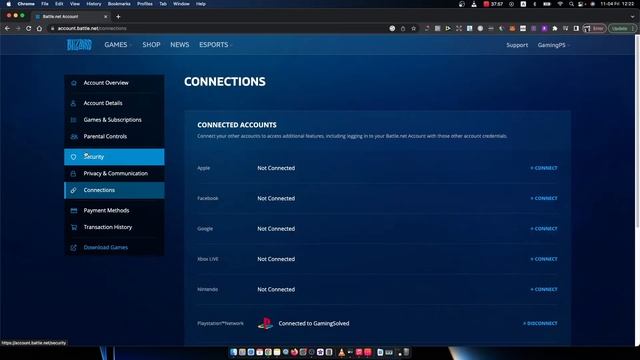This screenshot has height=360, width=640.
Task: Go back with the browser back arrow
Action: [7, 29]
